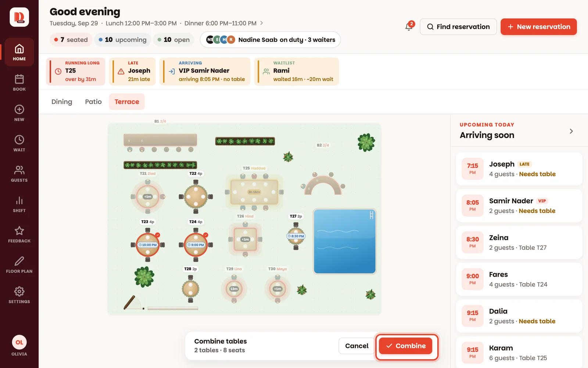Switch to the Dining tab
This screenshot has height=368, width=588.
coord(62,102)
